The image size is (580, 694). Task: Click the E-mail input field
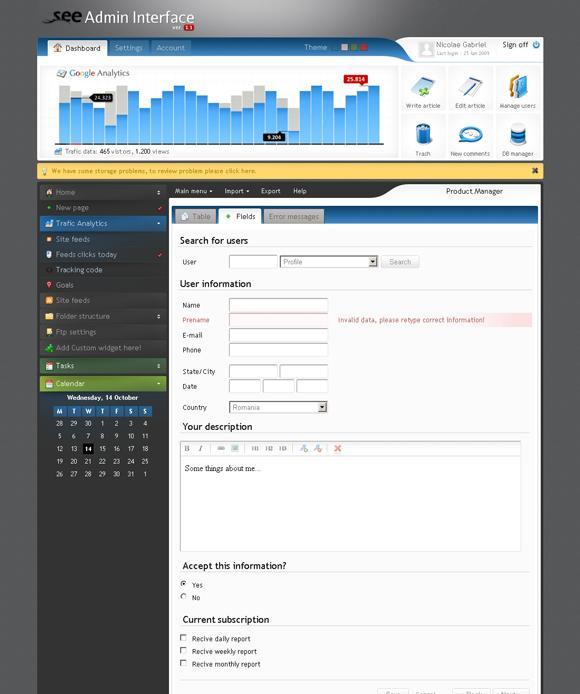point(278,335)
